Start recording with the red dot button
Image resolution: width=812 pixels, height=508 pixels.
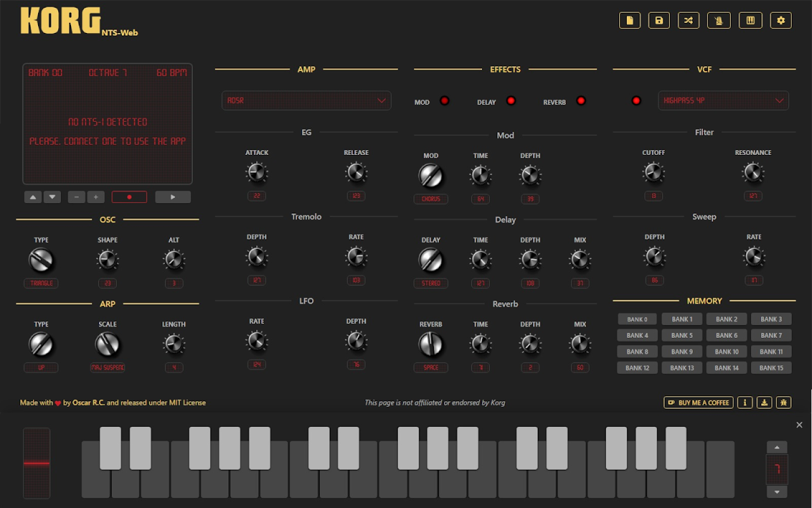(x=129, y=197)
